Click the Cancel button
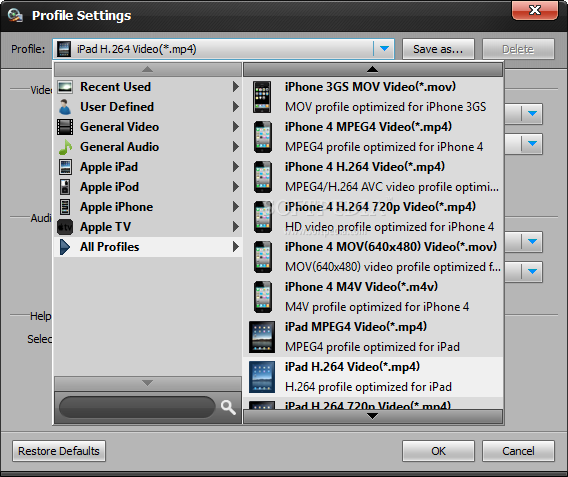Viewport: 568px width, 477px height. [518, 451]
